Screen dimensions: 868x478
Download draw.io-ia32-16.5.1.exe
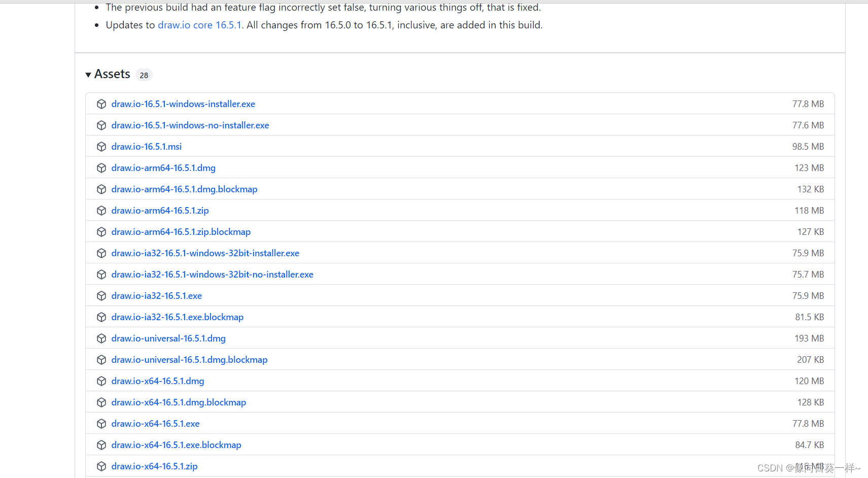pyautogui.click(x=157, y=296)
